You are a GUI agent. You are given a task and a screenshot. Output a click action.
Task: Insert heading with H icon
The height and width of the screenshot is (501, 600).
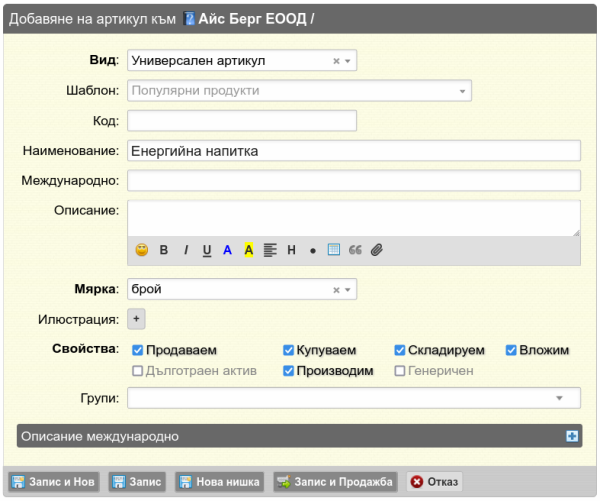pos(292,250)
